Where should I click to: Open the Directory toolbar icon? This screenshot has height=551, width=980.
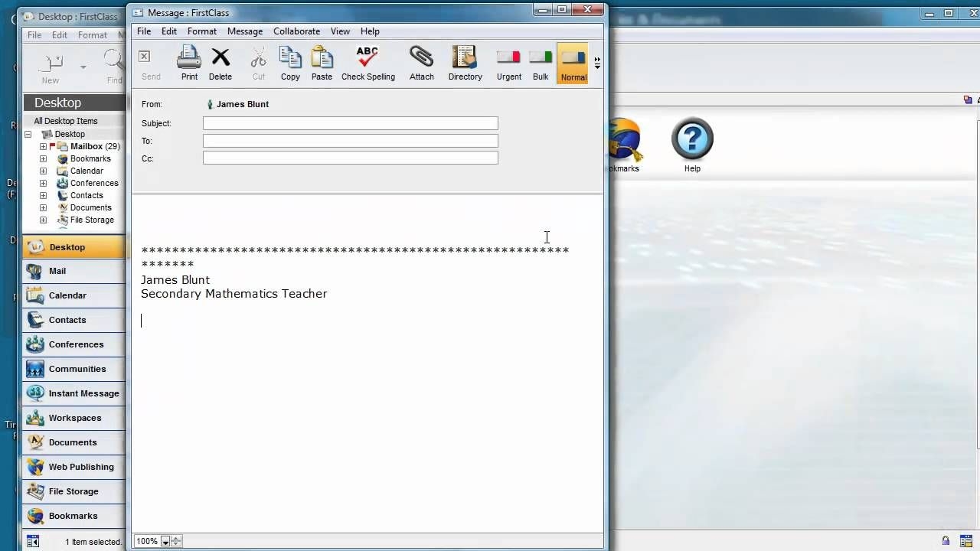coord(465,57)
